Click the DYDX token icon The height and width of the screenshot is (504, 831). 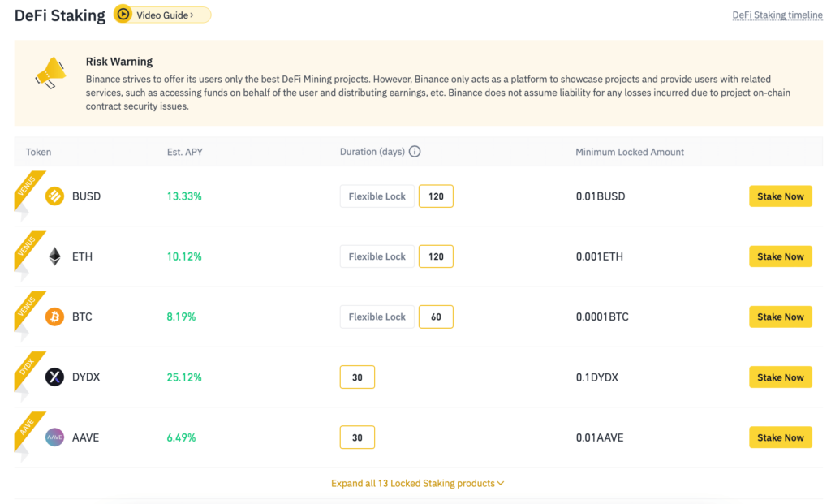point(54,377)
